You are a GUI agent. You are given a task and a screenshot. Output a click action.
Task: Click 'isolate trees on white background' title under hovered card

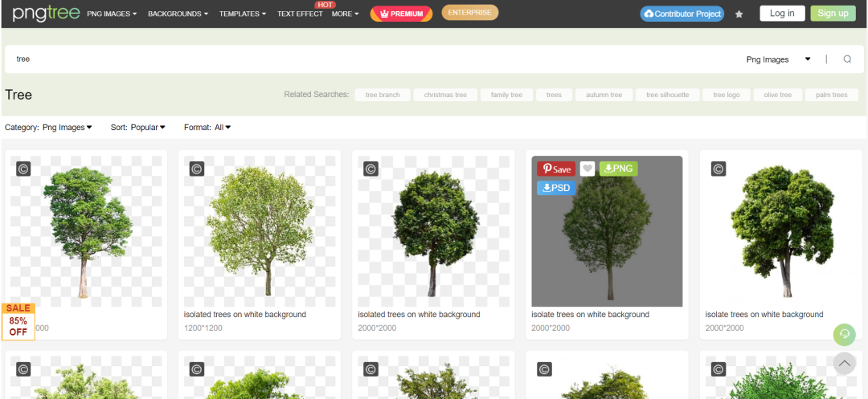tap(590, 315)
